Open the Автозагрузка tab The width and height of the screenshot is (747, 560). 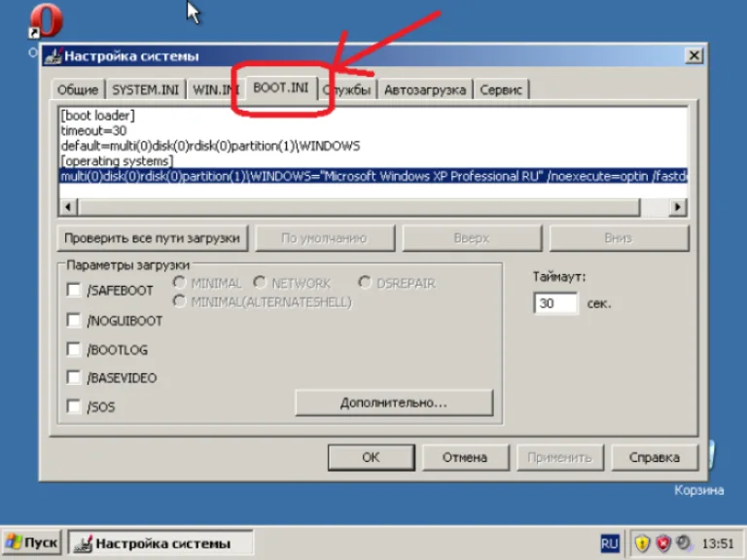click(x=424, y=90)
